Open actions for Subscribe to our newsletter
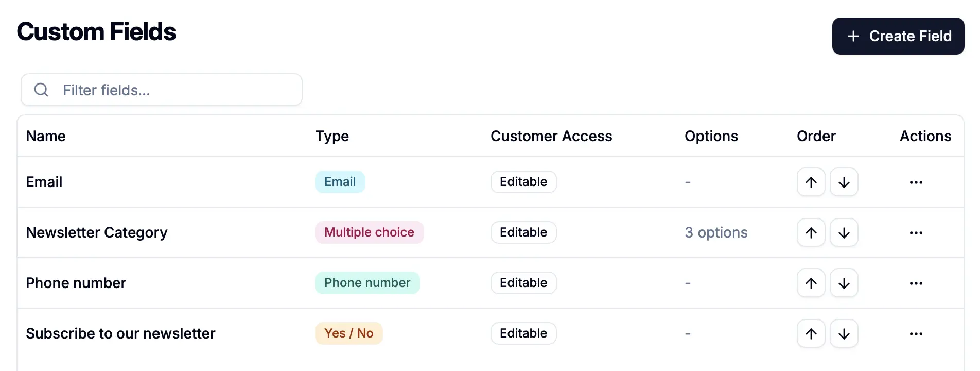This screenshot has width=980, height=371. point(916,333)
